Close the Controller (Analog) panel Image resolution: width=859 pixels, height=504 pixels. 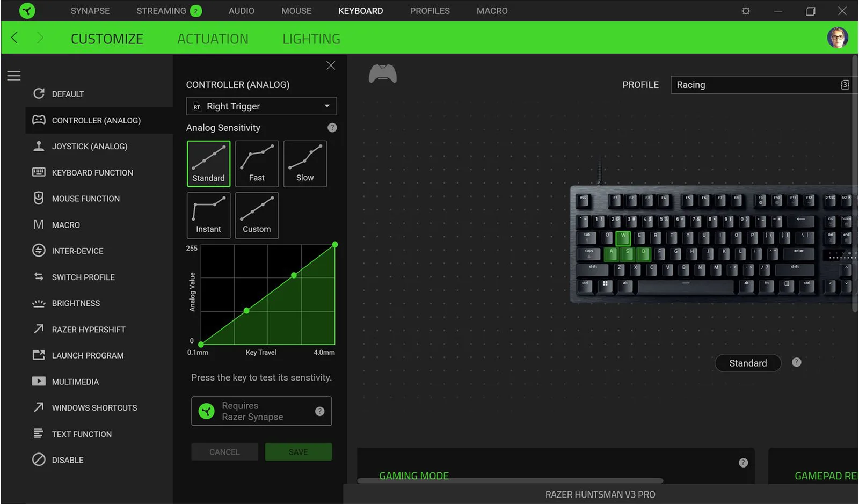tap(331, 65)
